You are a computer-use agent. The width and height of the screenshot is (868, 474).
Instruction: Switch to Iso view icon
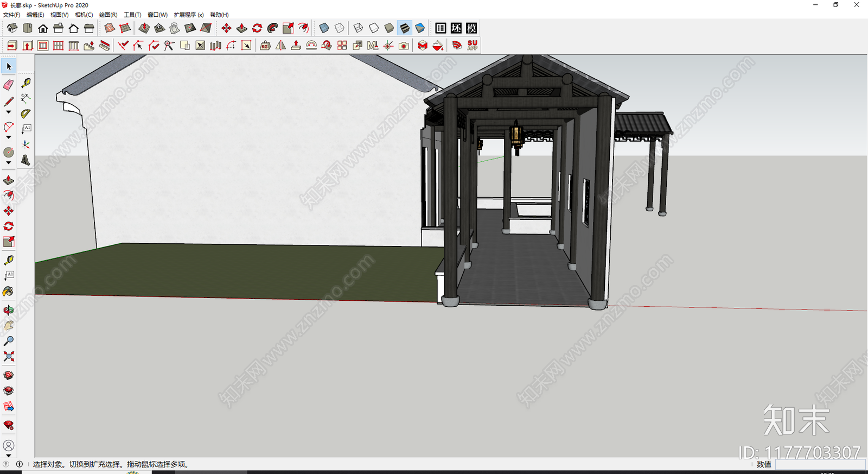12,28
